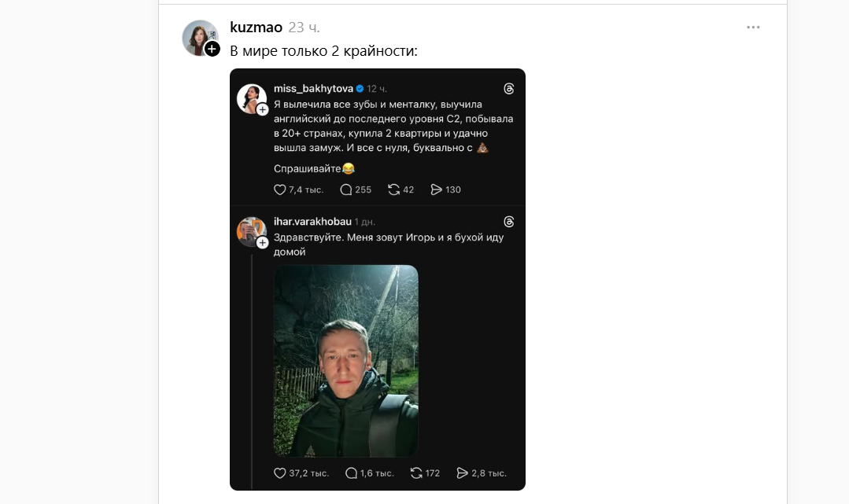The image size is (849, 504).
Task: Open Igor's night selfie photo
Action: 345,360
